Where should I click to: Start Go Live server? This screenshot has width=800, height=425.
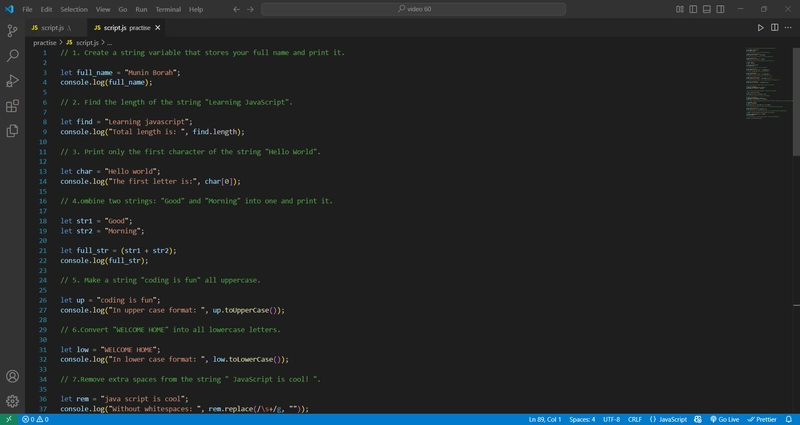[x=724, y=419]
